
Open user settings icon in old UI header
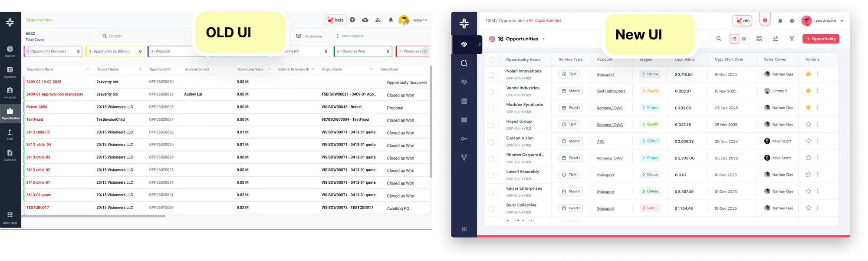378,20
